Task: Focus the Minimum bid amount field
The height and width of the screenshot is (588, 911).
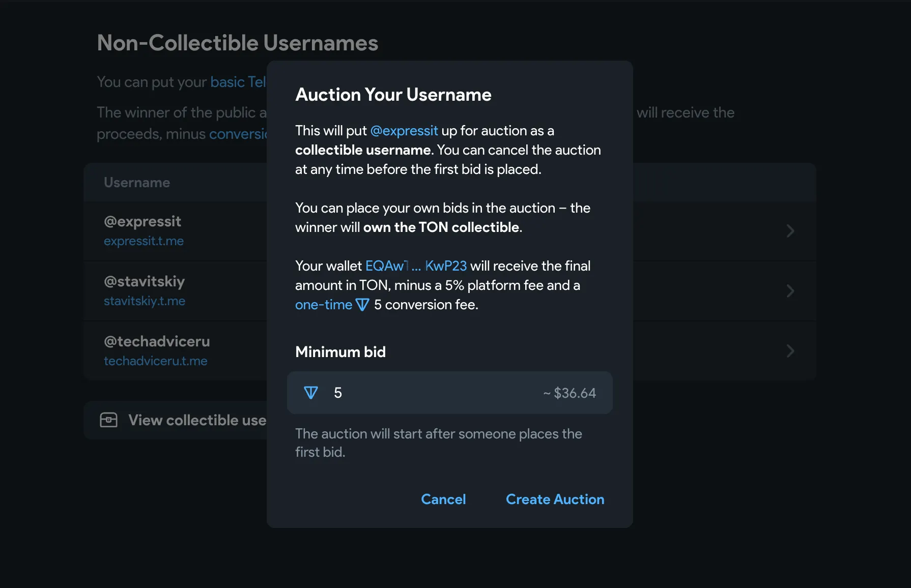Action: click(x=433, y=393)
